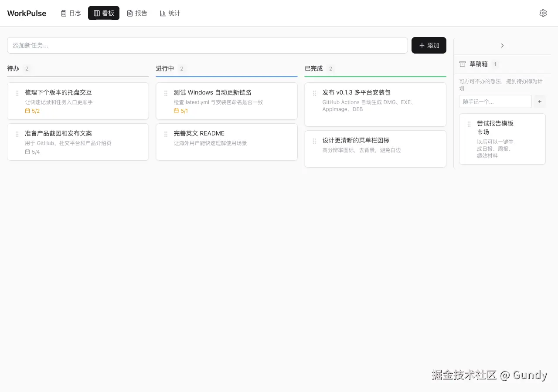This screenshot has height=392, width=558.
Task: Click the count badge beside 进行中
Action: [x=182, y=69]
